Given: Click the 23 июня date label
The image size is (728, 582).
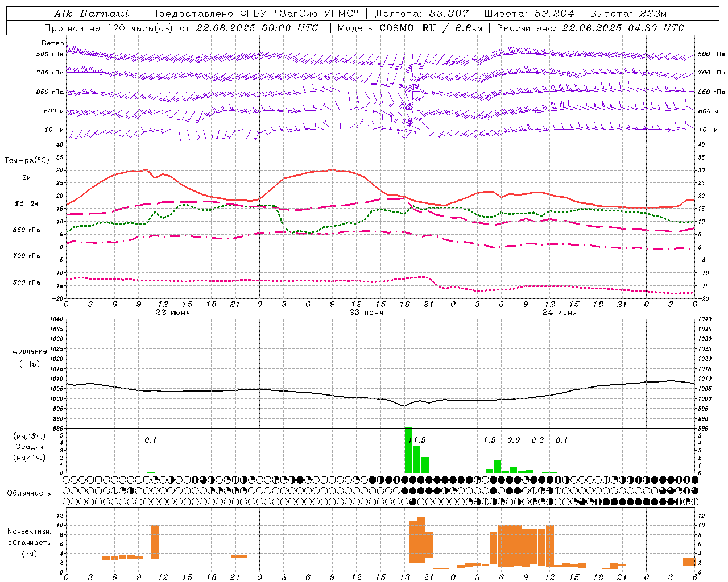Looking at the screenshot, I should (366, 313).
